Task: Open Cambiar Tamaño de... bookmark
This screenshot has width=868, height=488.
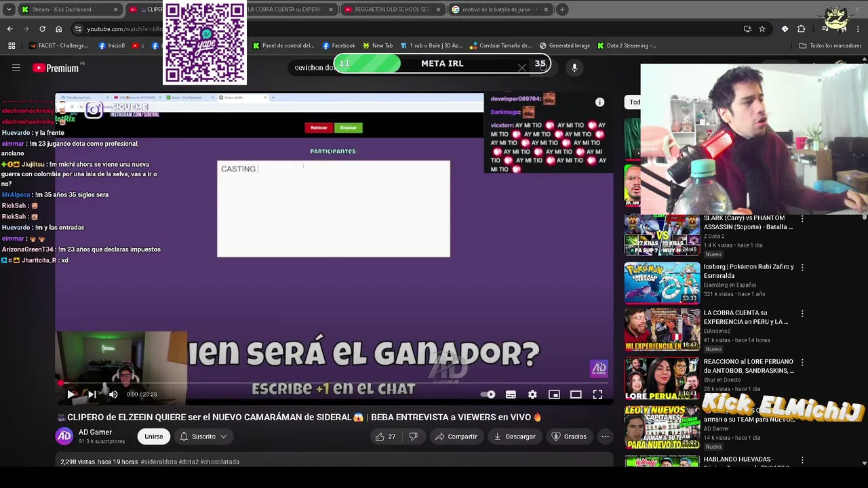Action: (500, 45)
